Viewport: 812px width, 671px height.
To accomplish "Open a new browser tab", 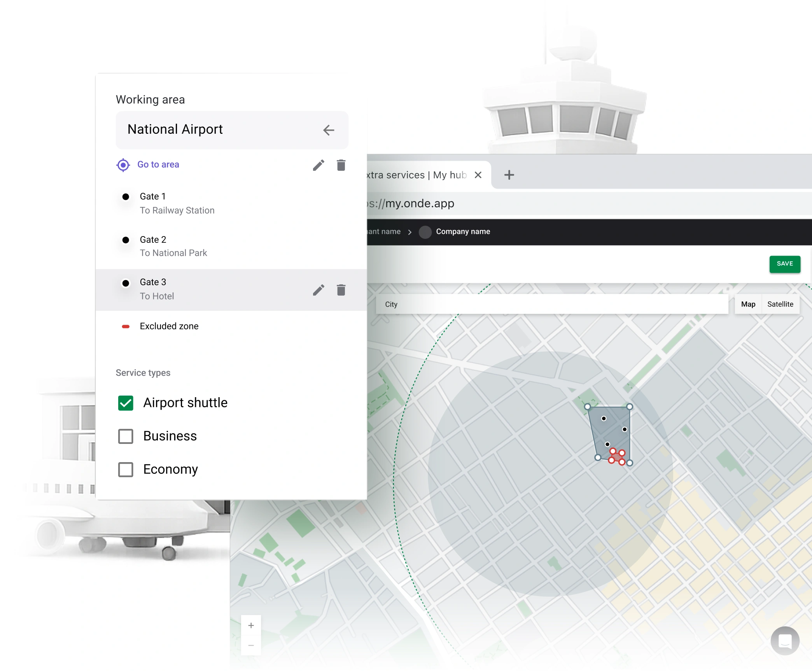I will (509, 175).
